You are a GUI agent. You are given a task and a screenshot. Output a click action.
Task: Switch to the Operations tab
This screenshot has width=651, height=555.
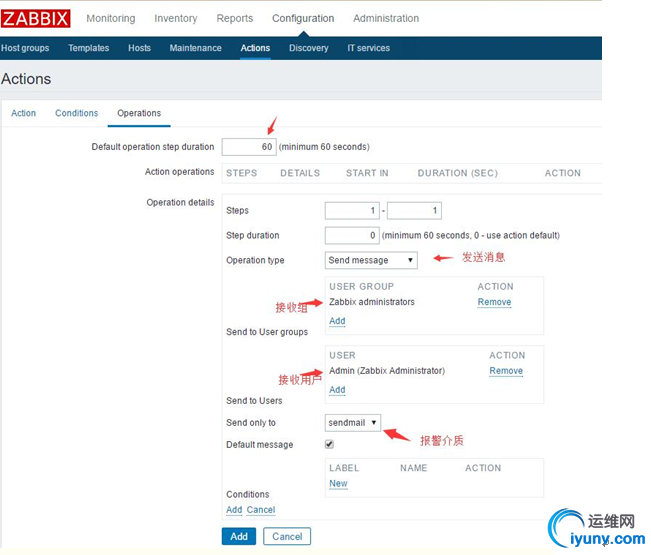tap(139, 113)
